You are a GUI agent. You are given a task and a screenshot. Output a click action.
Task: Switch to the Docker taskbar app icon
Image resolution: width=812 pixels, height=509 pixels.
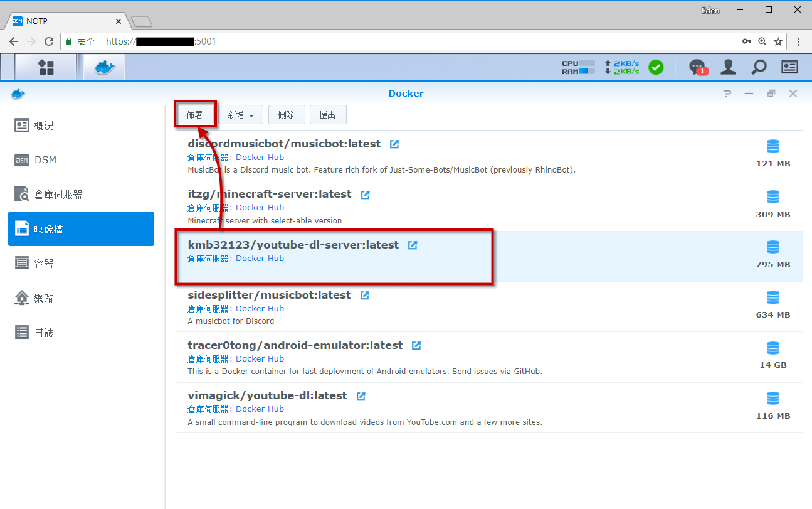pos(104,67)
